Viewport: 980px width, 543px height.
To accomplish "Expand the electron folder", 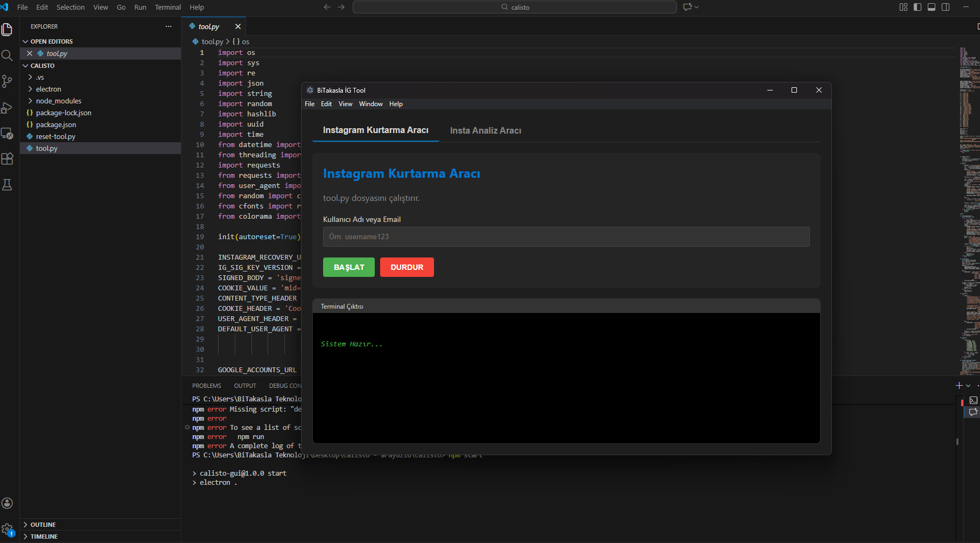I will pyautogui.click(x=48, y=89).
